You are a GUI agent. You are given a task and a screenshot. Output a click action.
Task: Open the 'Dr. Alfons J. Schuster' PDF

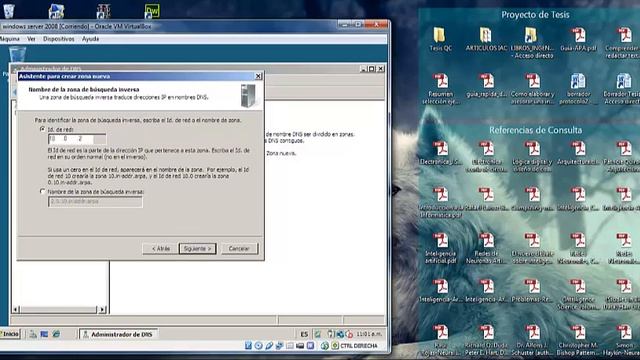532,340
